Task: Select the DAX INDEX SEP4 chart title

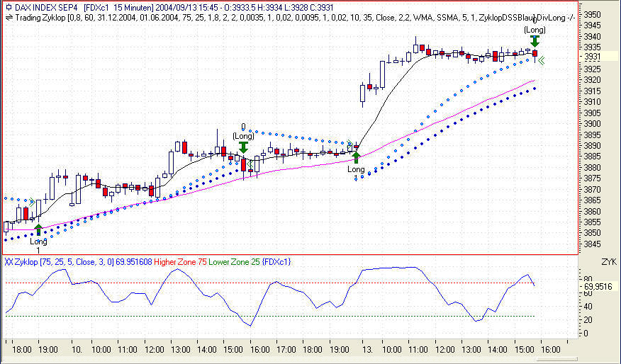Action: coord(47,8)
